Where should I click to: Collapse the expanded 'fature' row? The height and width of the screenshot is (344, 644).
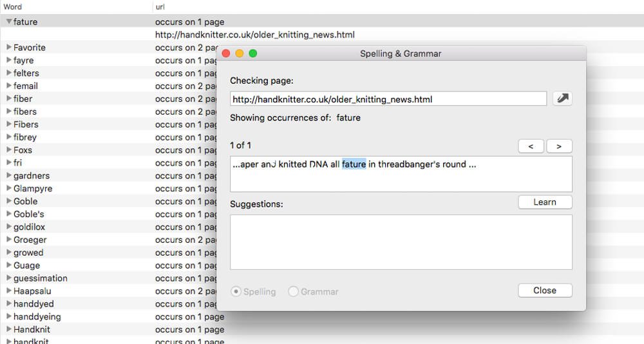9,22
